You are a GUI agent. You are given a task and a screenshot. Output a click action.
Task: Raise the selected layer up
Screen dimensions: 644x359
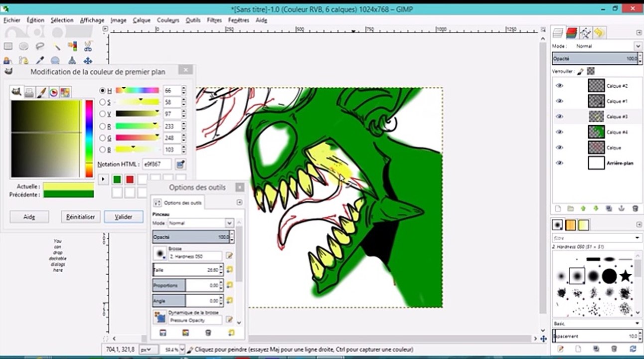583,208
